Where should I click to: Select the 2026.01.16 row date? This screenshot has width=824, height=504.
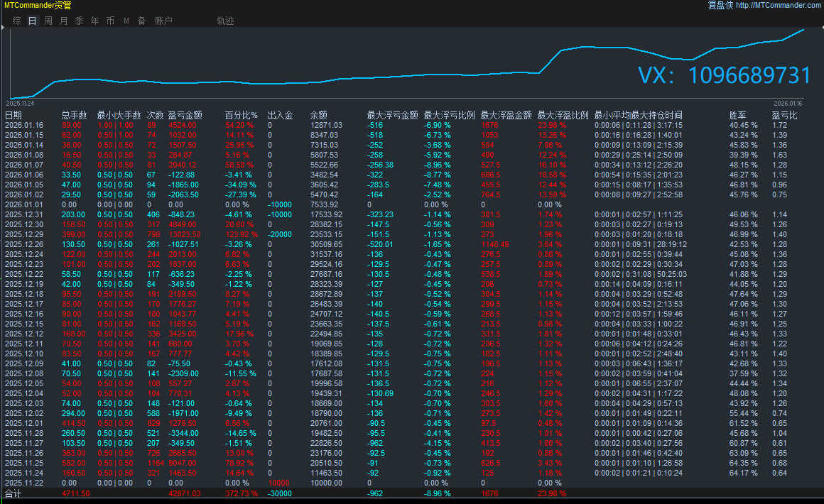pyautogui.click(x=23, y=125)
